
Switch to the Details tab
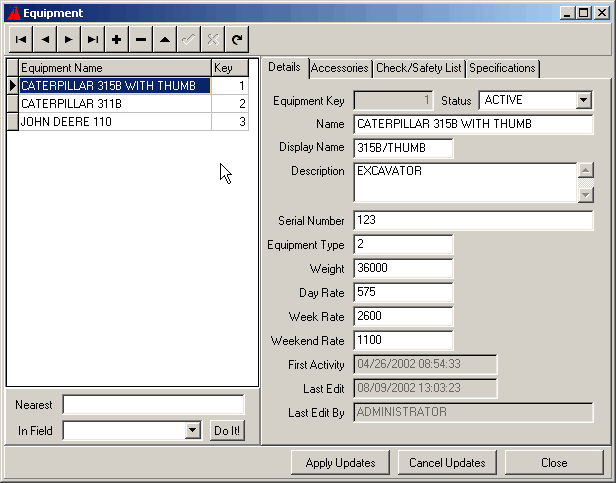coord(284,67)
